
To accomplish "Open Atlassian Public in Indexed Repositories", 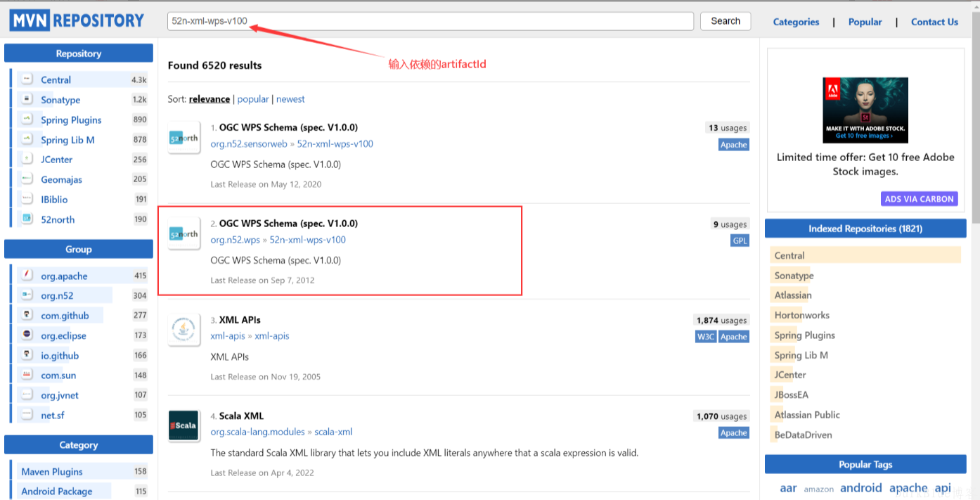I will click(807, 415).
